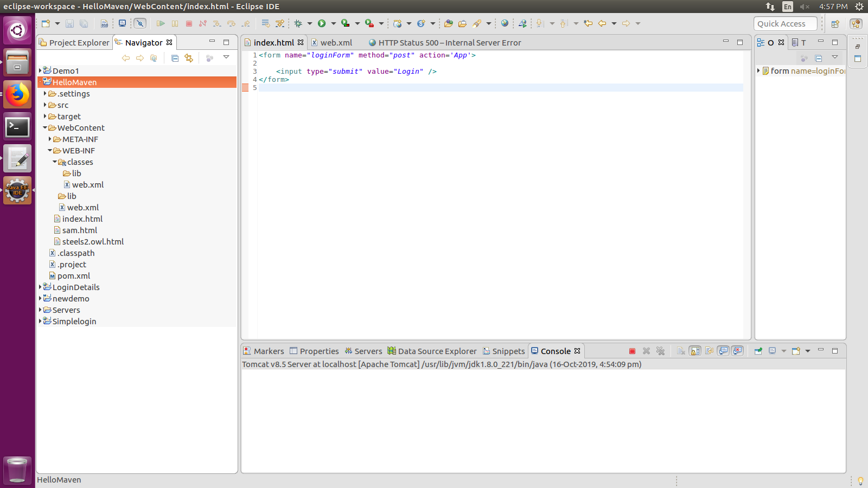Open the Servers view tab
The width and height of the screenshot is (868, 488).
[x=368, y=351]
